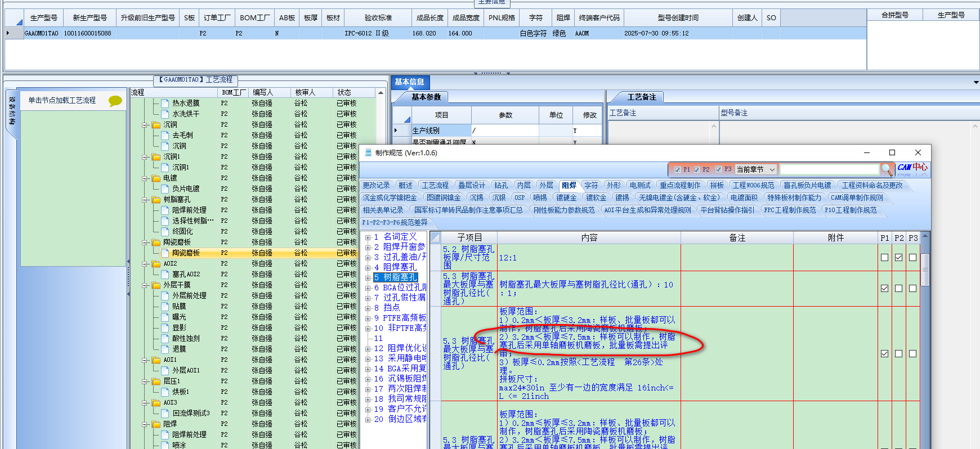Screen dimensions: 980x449
Task: Click the 负片电镀 document icon
Action: (165, 188)
